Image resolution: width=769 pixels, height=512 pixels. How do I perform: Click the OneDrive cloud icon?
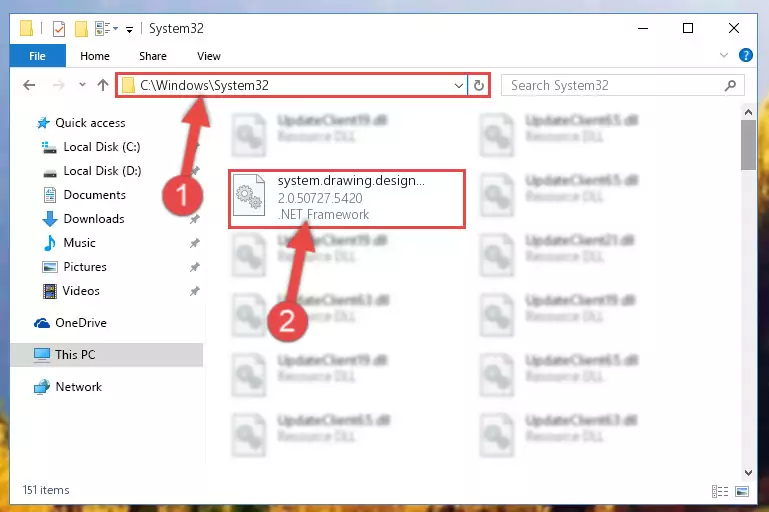coord(42,323)
